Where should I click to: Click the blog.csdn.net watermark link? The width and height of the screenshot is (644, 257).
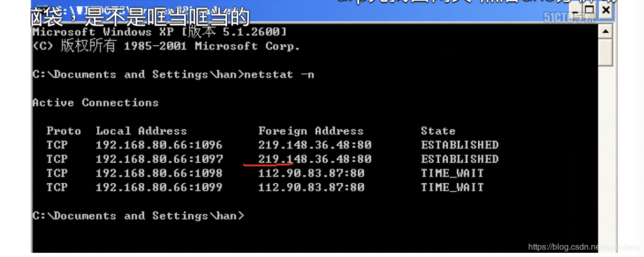pyautogui.click(x=583, y=247)
